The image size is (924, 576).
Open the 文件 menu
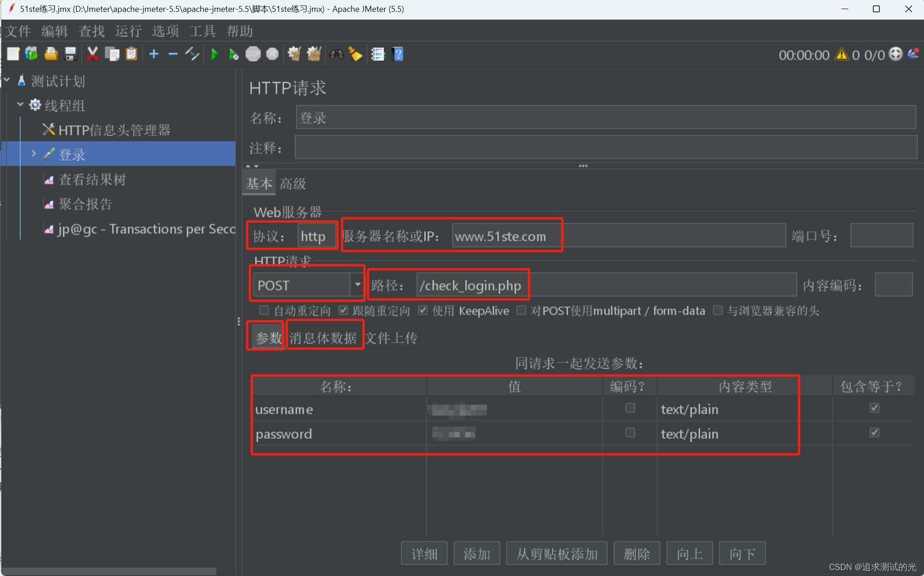coord(18,31)
